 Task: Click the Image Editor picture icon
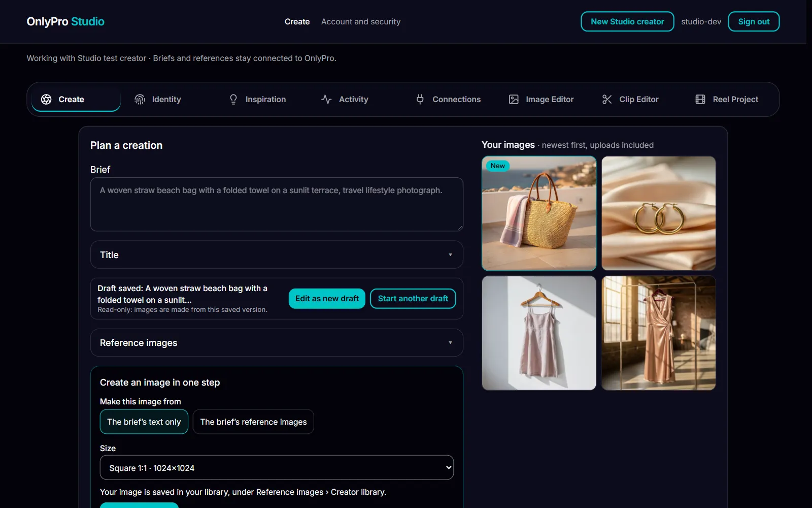click(514, 100)
